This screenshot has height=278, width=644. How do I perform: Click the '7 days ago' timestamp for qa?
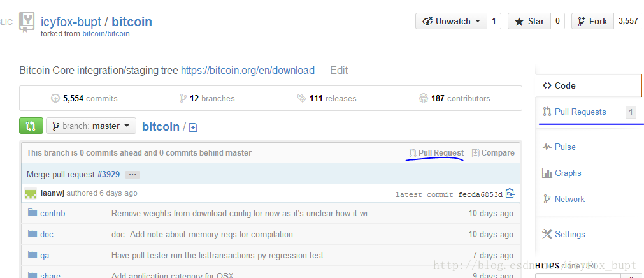pyautogui.click(x=493, y=256)
